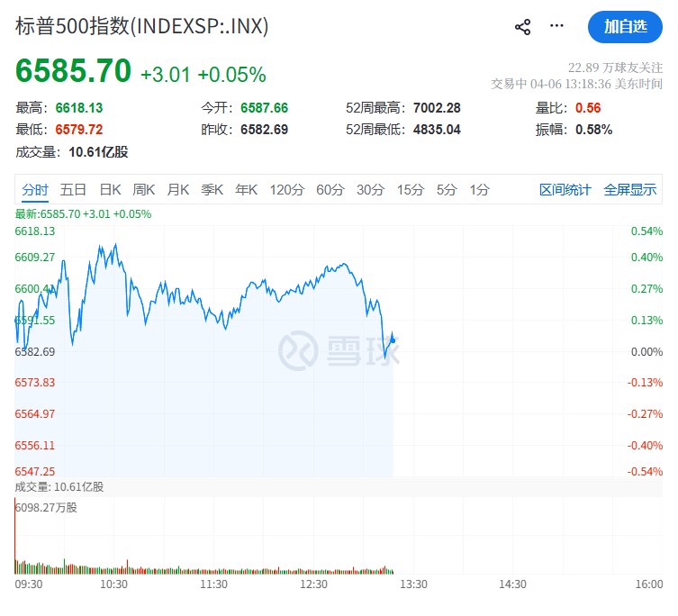Click the latest price dot on chart
The width and height of the screenshot is (678, 616).
393,340
